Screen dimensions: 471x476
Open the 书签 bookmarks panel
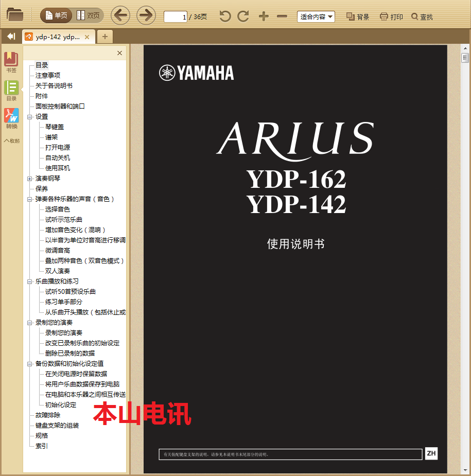click(x=11, y=62)
